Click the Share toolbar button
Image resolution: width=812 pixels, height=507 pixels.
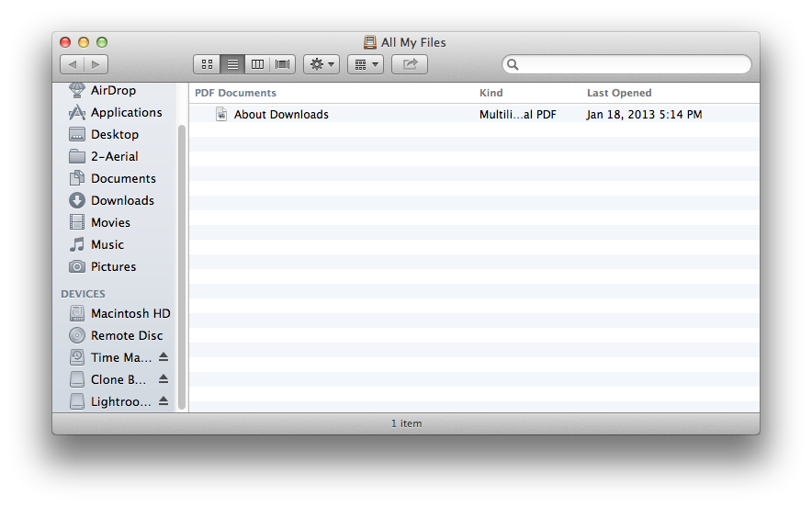[410, 64]
